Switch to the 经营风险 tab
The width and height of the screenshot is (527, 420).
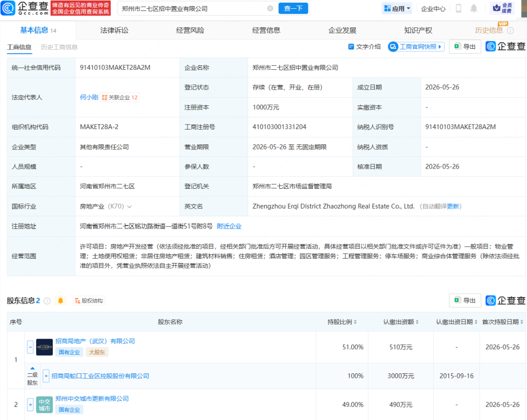pos(190,30)
